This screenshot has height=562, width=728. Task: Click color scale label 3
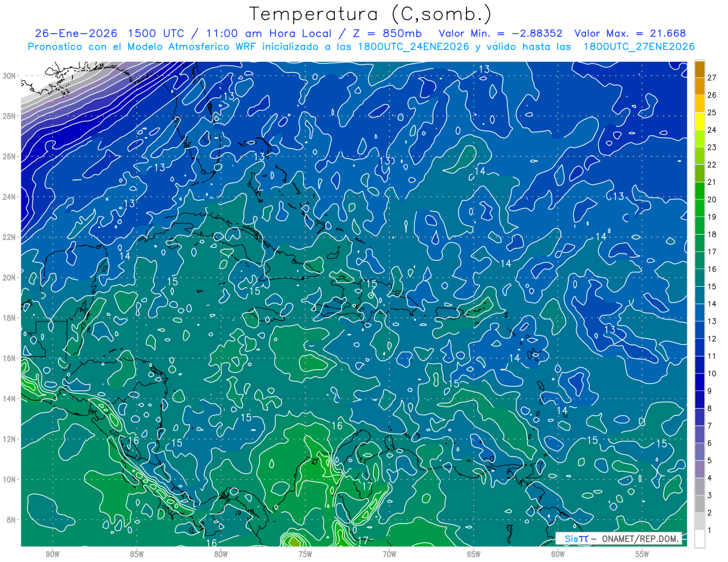pyautogui.click(x=710, y=496)
